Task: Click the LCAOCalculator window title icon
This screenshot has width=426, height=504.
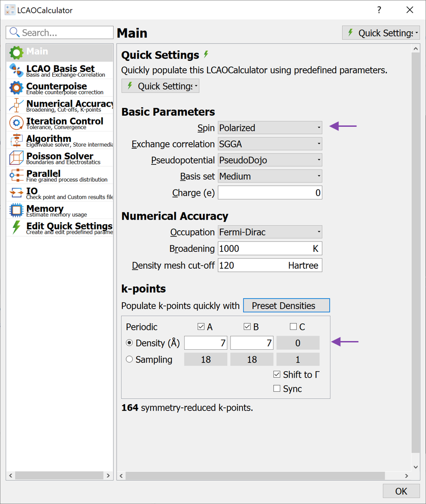Action: tap(10, 10)
